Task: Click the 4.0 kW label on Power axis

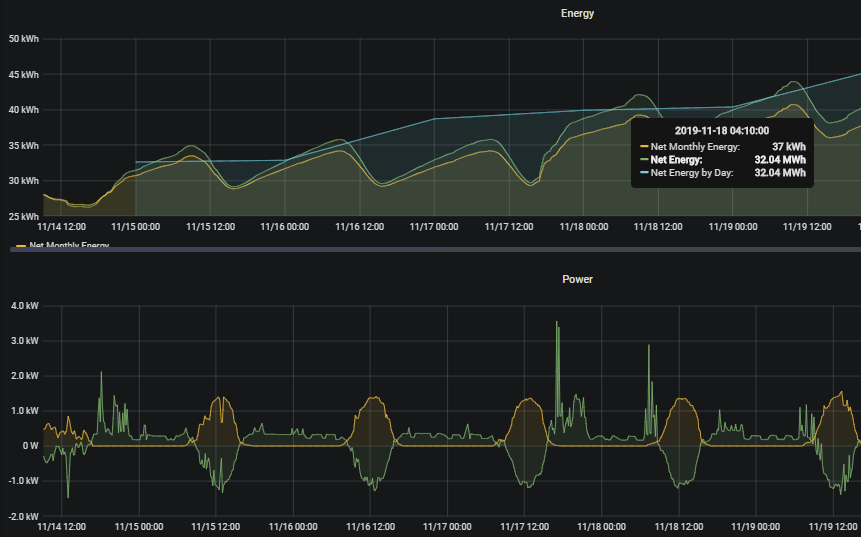Action: click(23, 305)
